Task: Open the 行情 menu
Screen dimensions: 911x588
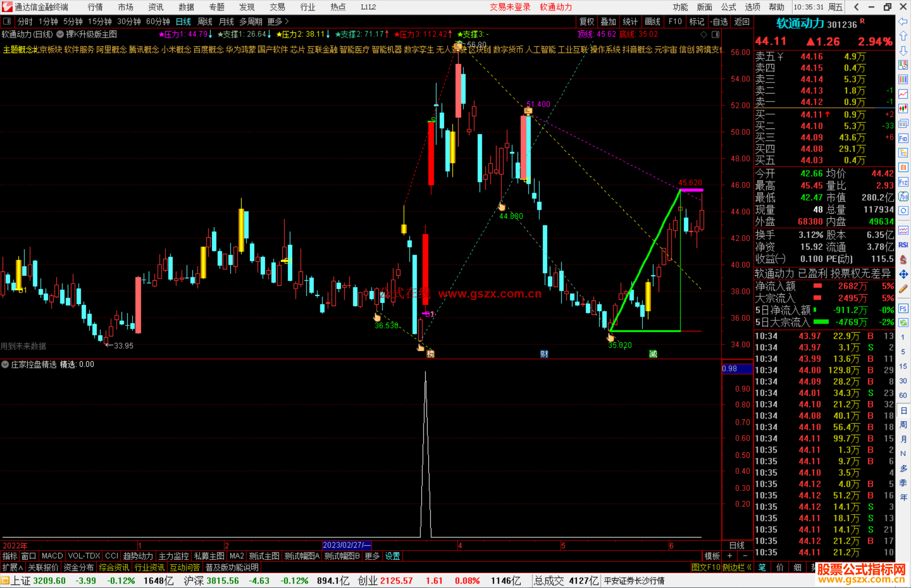Action: tap(95, 7)
